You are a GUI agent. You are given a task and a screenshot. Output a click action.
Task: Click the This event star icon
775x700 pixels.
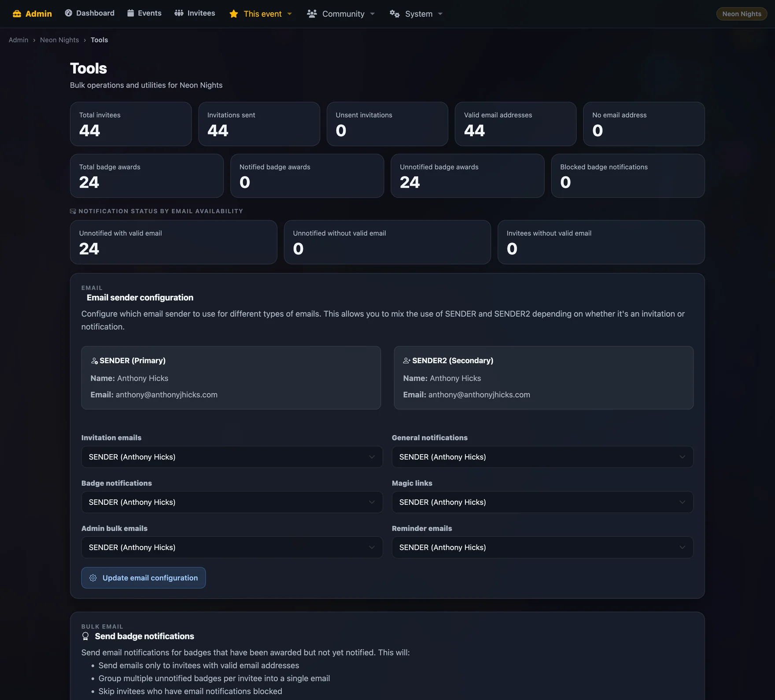[x=234, y=14]
